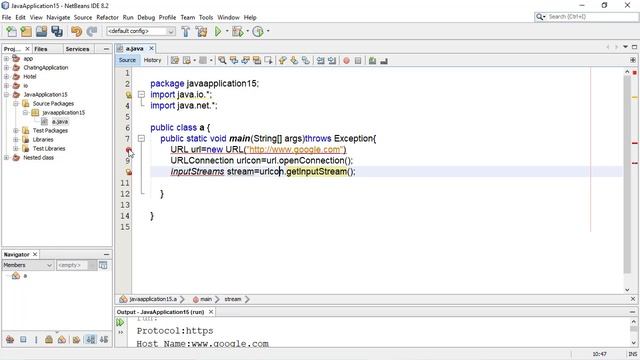Screen dimensions: 640x360
Task: Switch to History view of editor
Action: [153, 60]
